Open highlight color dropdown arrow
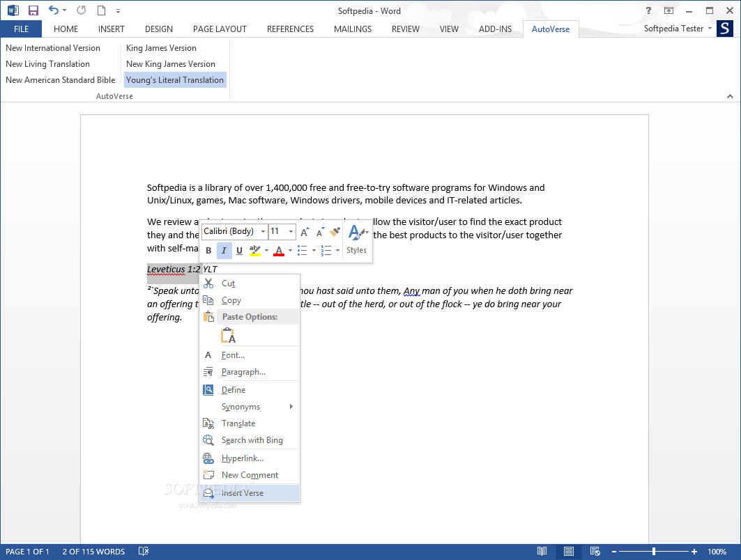Viewport: 741px width, 560px height. [266, 251]
